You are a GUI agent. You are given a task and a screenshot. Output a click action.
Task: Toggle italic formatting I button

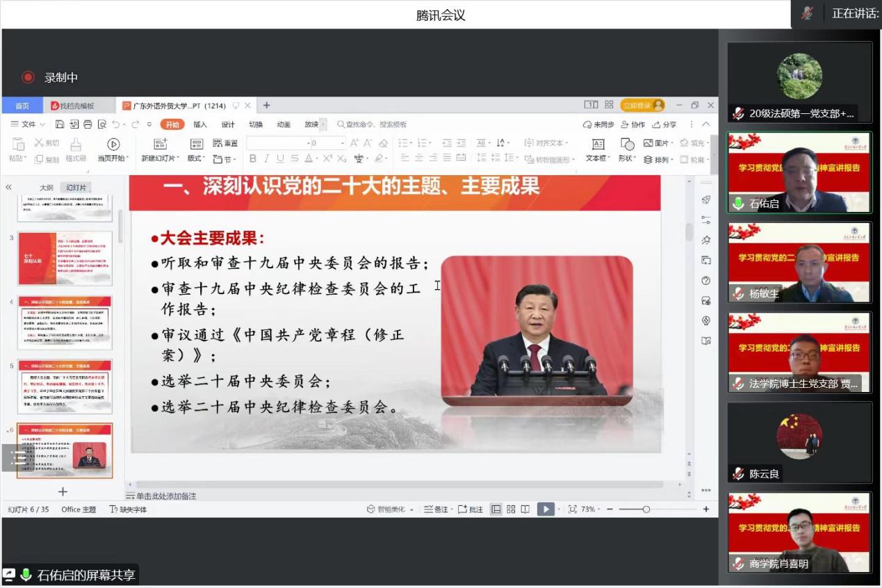point(267,158)
